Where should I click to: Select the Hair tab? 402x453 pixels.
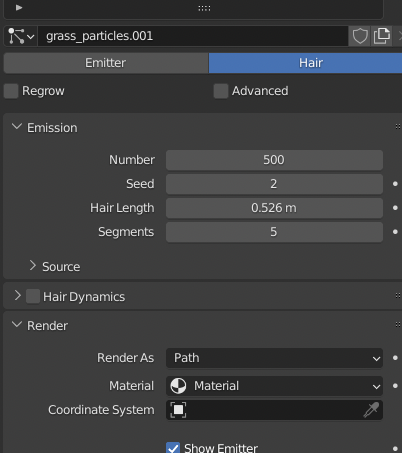pos(305,63)
